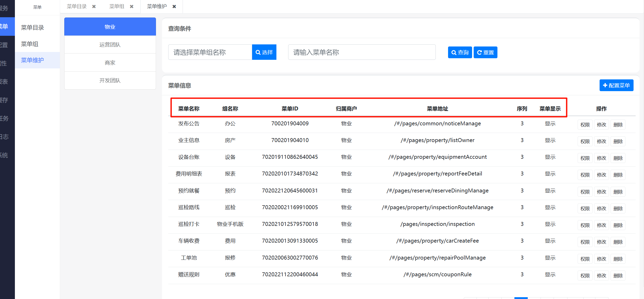Click the 选择 search button

coord(264,52)
